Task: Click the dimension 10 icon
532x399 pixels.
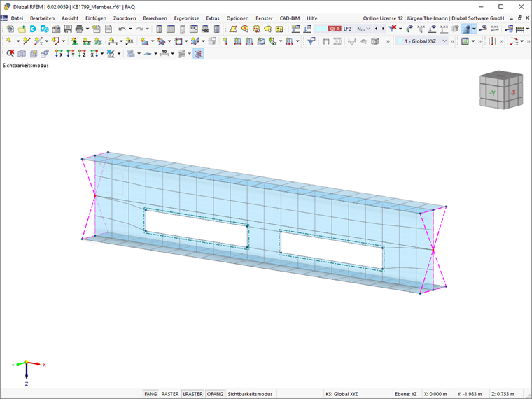Action: 164,54
